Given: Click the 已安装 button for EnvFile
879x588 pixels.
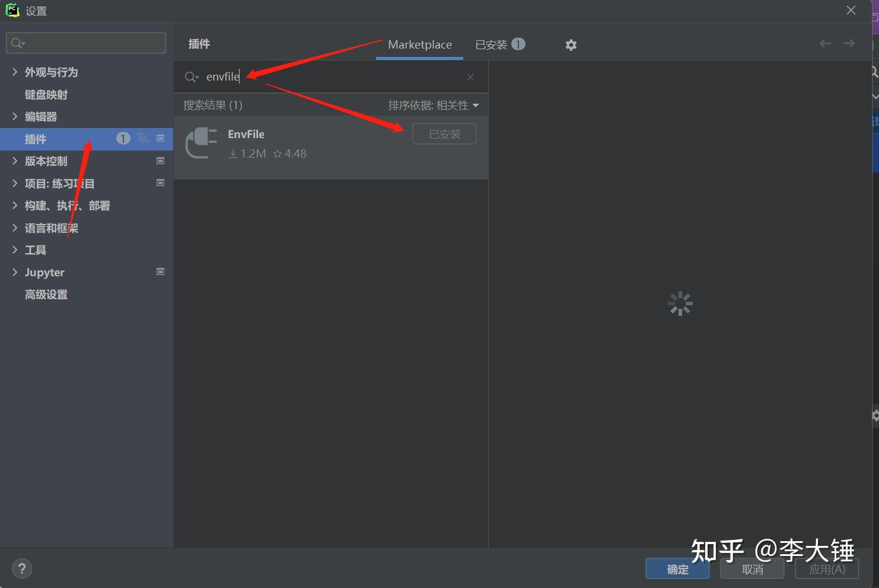Looking at the screenshot, I should pyautogui.click(x=444, y=134).
